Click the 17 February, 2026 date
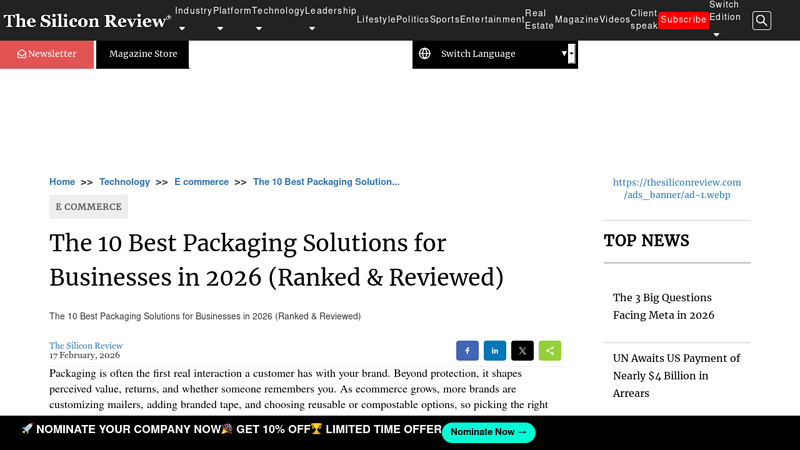 coord(85,355)
